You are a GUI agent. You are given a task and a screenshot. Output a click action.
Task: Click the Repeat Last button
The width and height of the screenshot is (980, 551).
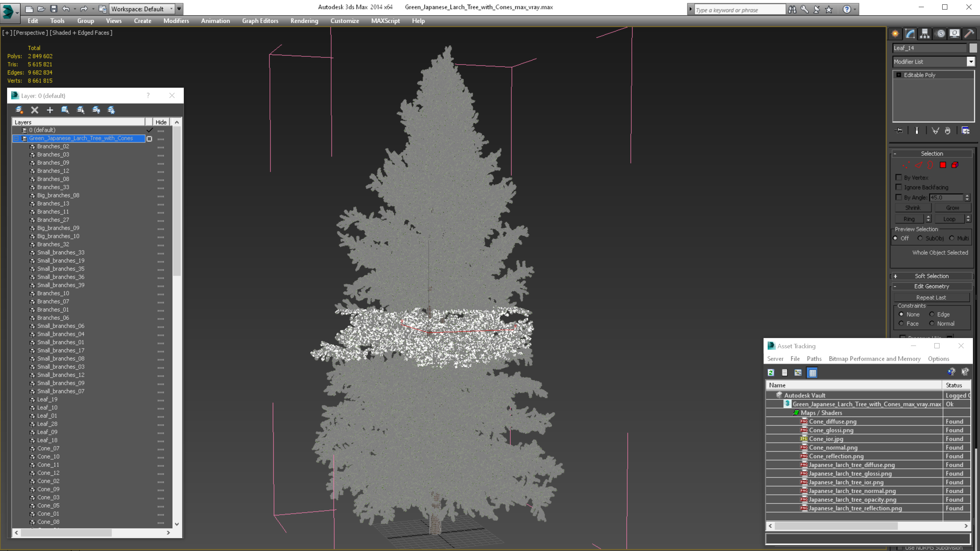coord(931,297)
